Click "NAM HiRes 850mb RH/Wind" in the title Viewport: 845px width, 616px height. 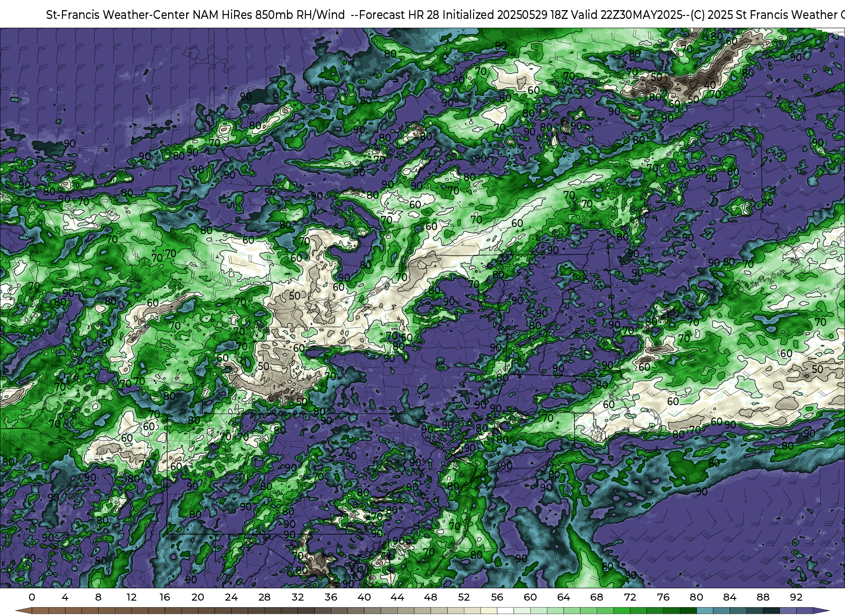point(269,15)
